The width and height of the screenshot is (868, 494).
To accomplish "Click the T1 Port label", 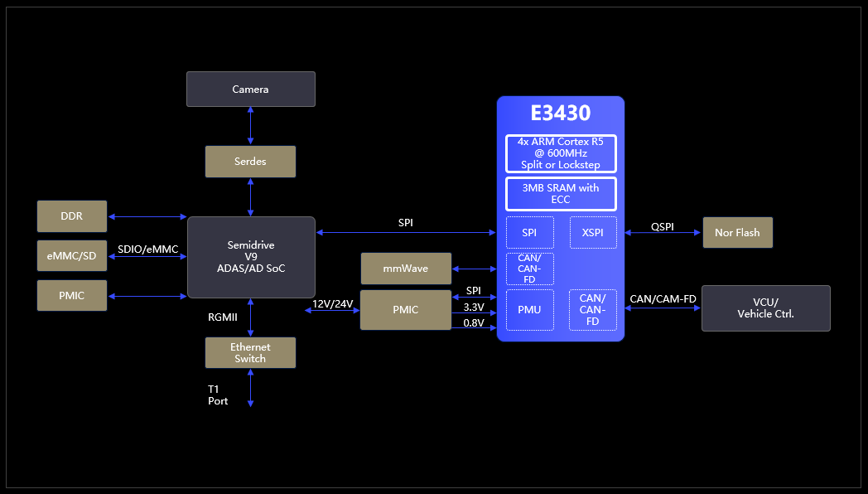I will 218,395.
